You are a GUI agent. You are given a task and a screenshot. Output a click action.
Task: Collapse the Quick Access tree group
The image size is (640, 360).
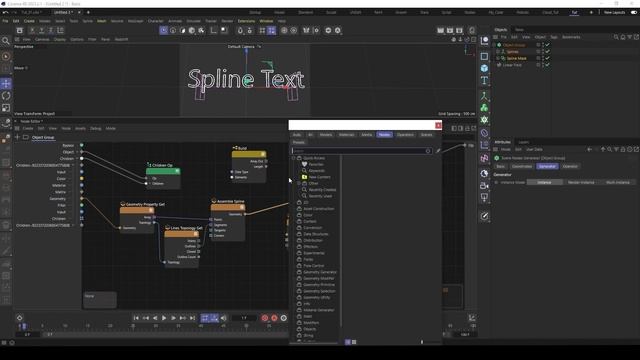click(x=293, y=158)
